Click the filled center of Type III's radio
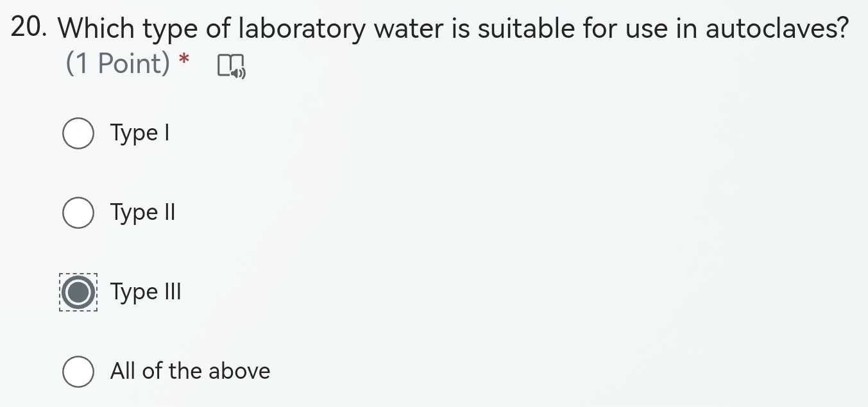This screenshot has height=407, width=868. pyautogui.click(x=78, y=292)
